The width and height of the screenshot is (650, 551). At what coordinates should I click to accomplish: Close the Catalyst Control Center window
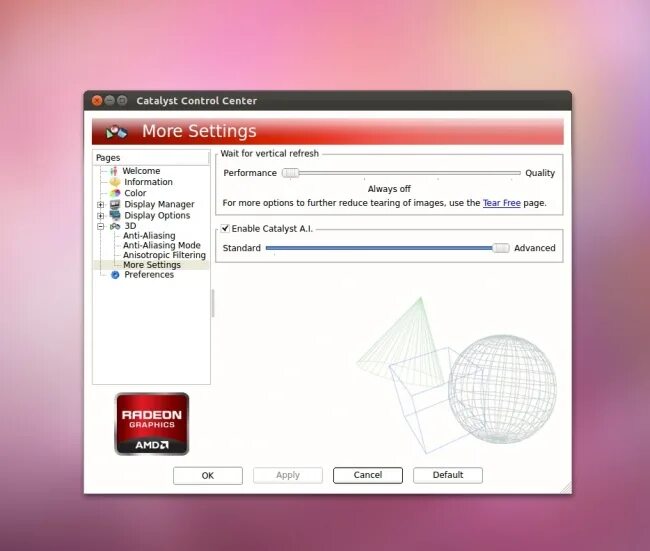[x=97, y=101]
